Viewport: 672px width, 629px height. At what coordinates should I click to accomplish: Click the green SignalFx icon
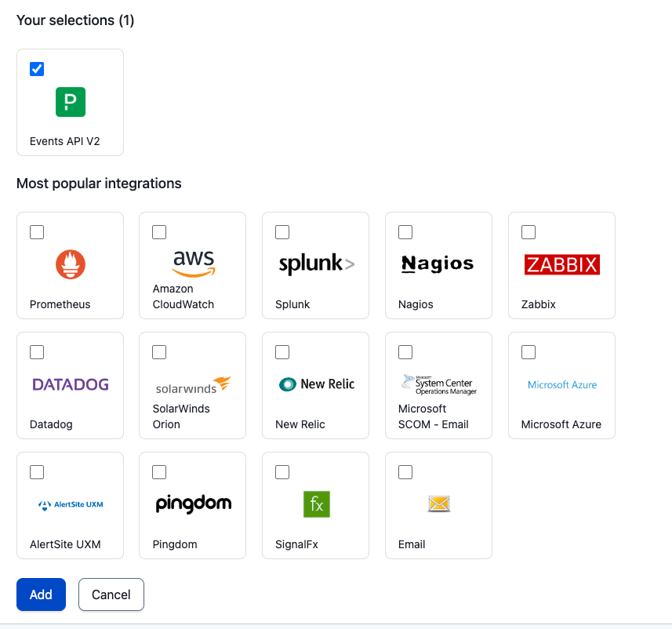[317, 504]
